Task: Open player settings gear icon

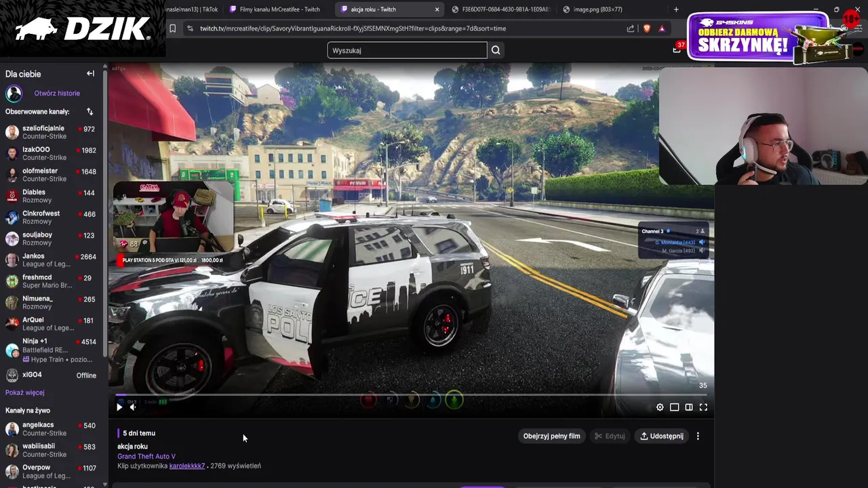Action: (660, 407)
